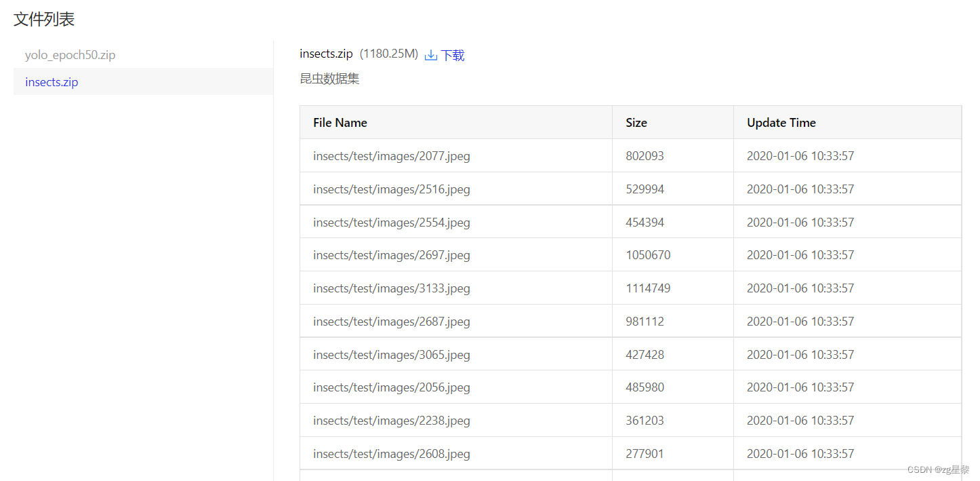Click file row insects/test/images/2554.jpeg
This screenshot has width=980, height=481.
(x=630, y=223)
